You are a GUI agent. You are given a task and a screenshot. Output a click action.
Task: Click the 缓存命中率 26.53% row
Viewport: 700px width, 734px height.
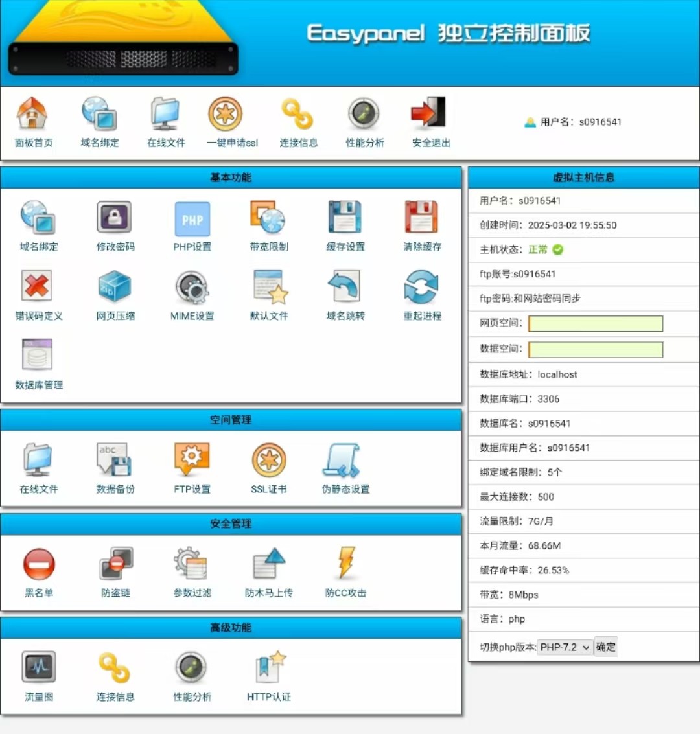point(584,570)
